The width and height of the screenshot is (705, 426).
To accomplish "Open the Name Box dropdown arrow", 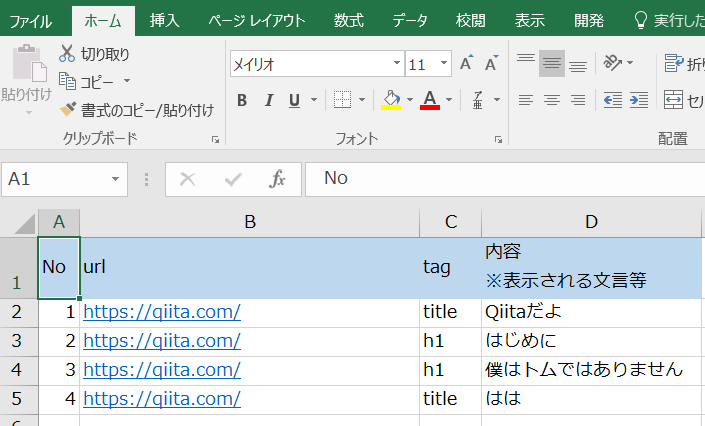I will [x=116, y=179].
